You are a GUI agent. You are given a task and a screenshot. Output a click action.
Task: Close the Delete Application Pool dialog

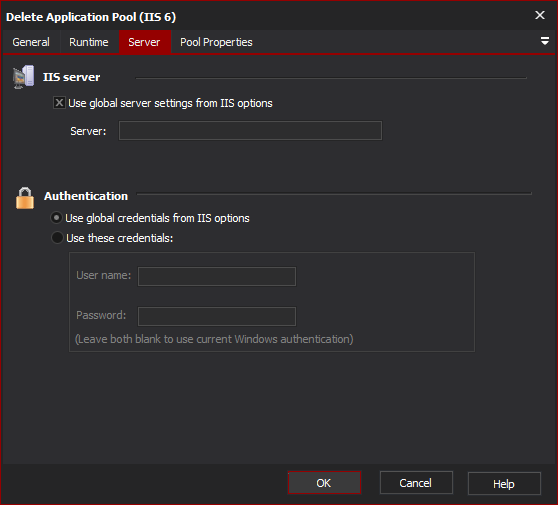(x=540, y=15)
